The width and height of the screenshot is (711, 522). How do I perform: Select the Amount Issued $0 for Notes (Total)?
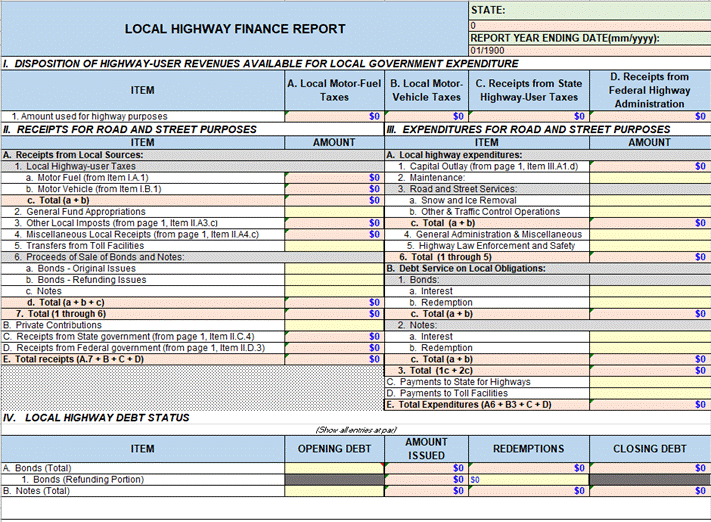click(426, 491)
